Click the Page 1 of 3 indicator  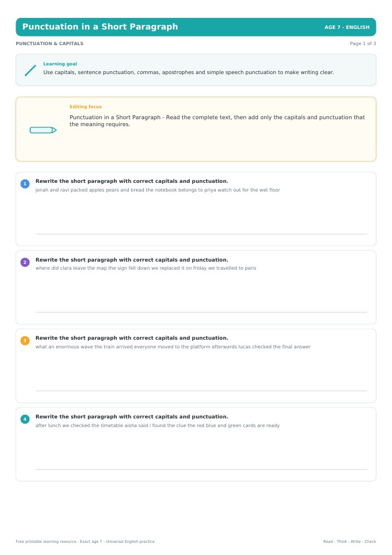tap(363, 43)
